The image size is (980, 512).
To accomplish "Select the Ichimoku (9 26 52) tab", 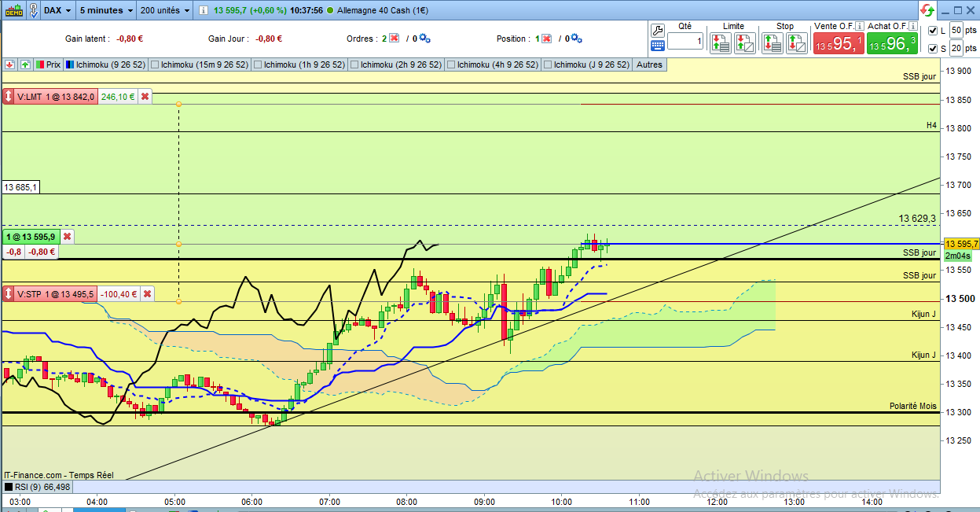I will [x=105, y=64].
